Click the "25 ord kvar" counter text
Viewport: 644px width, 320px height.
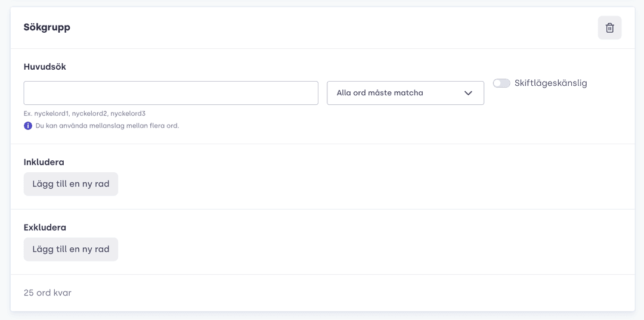(48, 293)
